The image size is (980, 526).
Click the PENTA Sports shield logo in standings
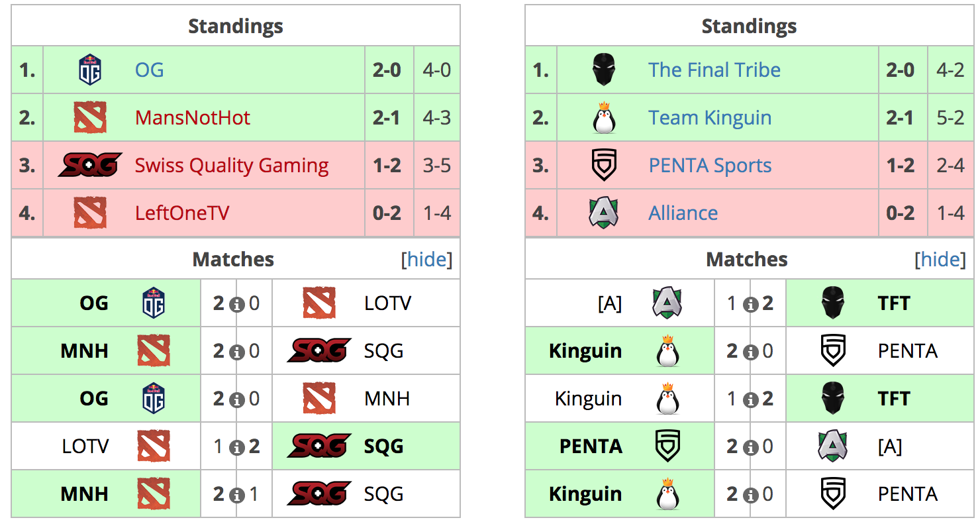(x=603, y=165)
